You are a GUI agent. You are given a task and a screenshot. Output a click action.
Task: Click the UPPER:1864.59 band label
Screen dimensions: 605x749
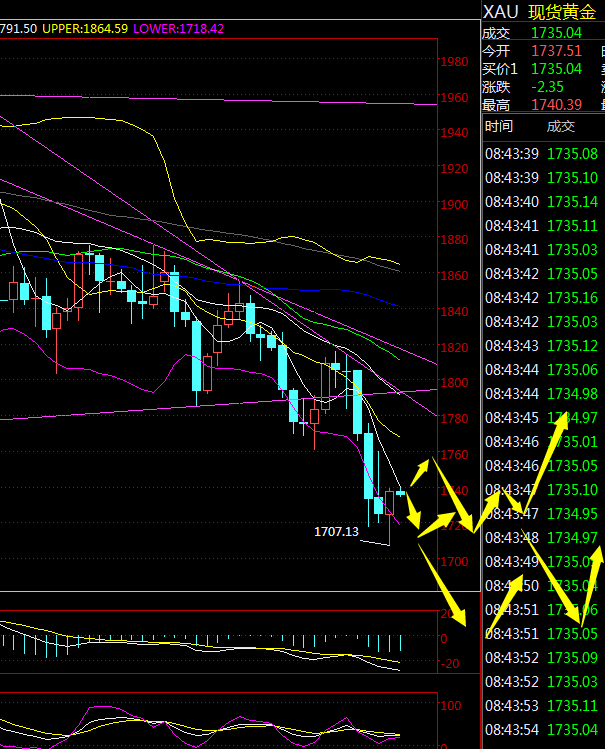(85, 29)
